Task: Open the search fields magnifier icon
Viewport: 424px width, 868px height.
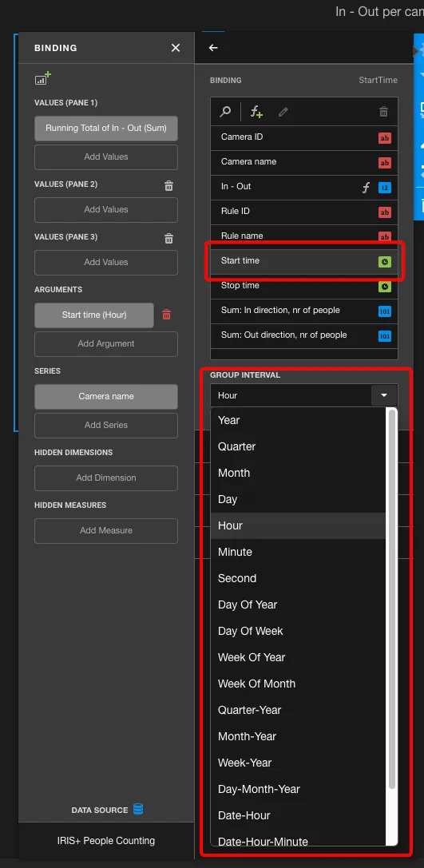Action: 225,112
